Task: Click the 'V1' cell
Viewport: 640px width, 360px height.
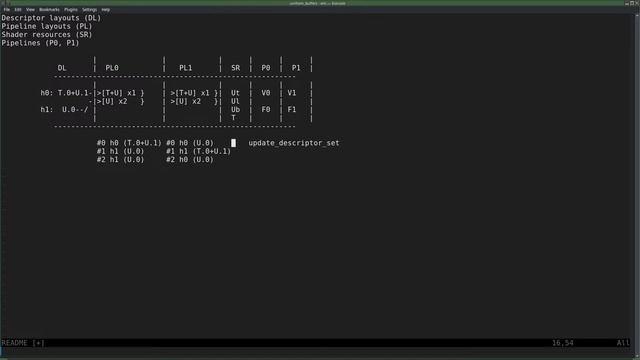Action: tap(291, 93)
